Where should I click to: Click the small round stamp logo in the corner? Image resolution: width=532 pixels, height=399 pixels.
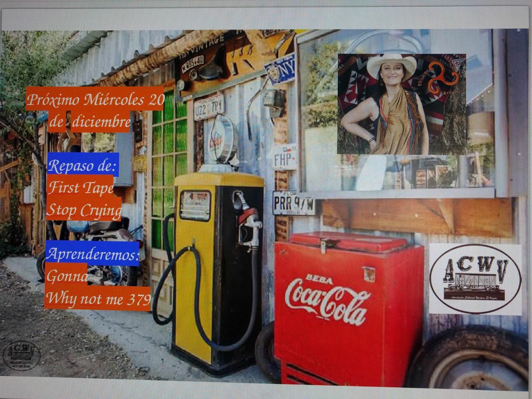pyautogui.click(x=21, y=355)
